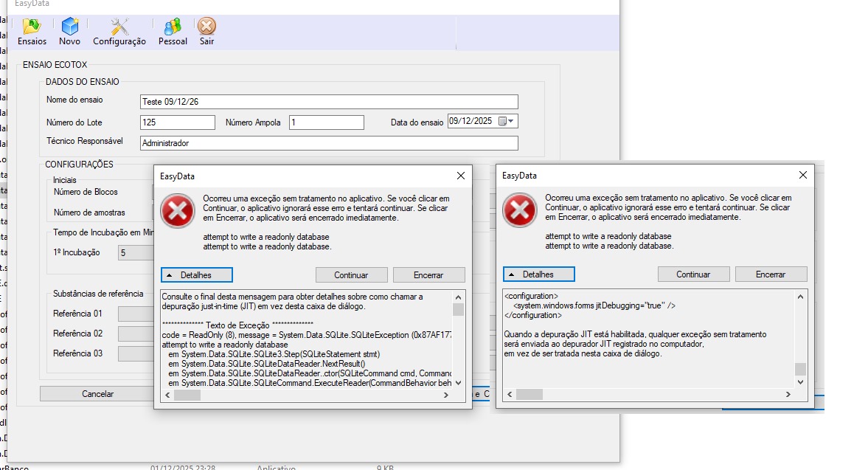
Task: Collapse Detalhes in the right error dialog
Action: point(539,274)
